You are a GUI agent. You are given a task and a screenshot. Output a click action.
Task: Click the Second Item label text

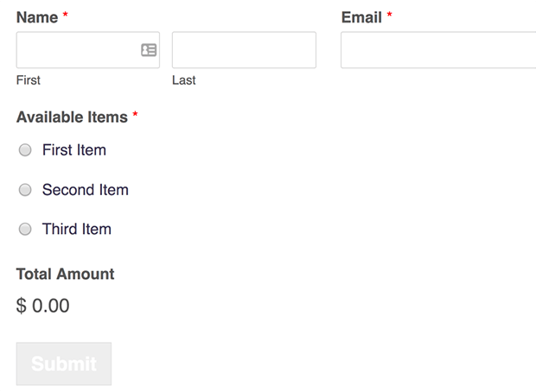(86, 190)
